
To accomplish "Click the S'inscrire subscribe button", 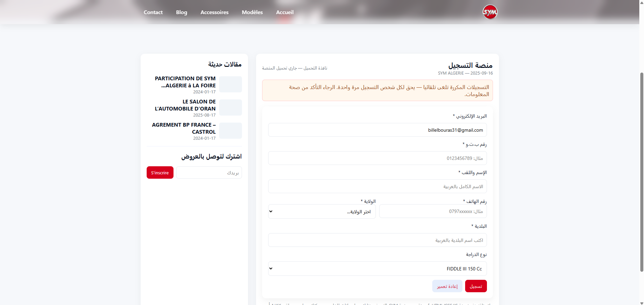I will pos(160,173).
